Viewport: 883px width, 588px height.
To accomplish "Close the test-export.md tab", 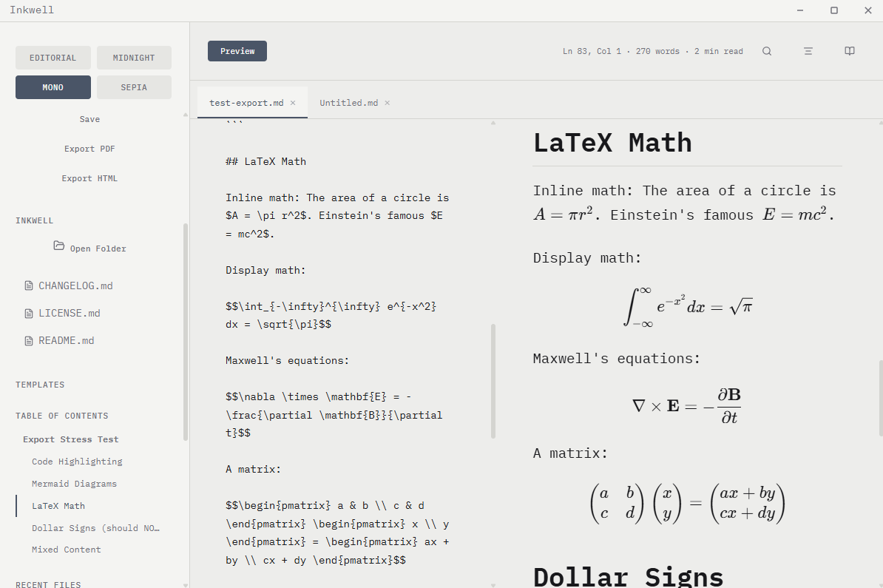I will pyautogui.click(x=293, y=103).
